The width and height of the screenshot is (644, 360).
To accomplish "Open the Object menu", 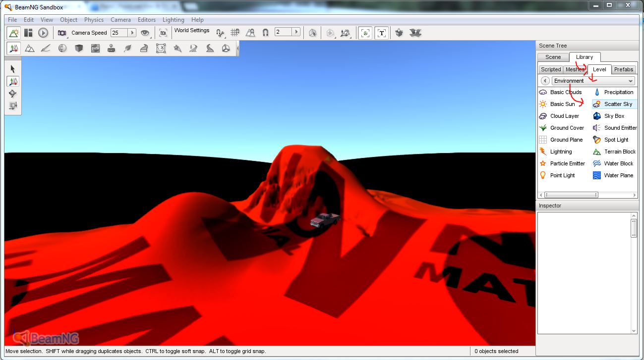I will coord(69,20).
